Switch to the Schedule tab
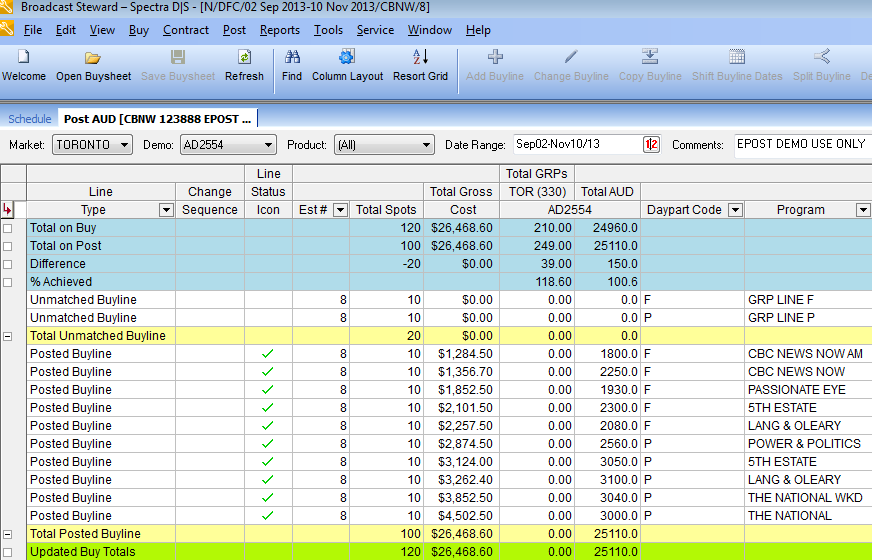This screenshot has height=560, width=872. (29, 119)
